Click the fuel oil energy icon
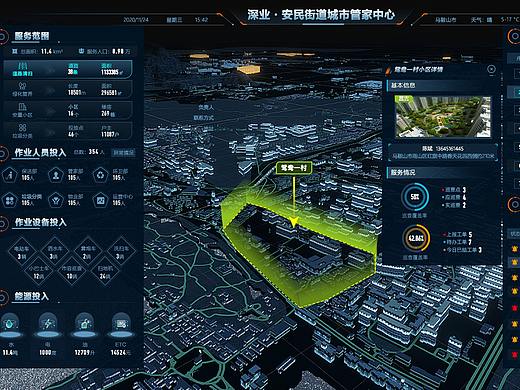 pos(85,324)
